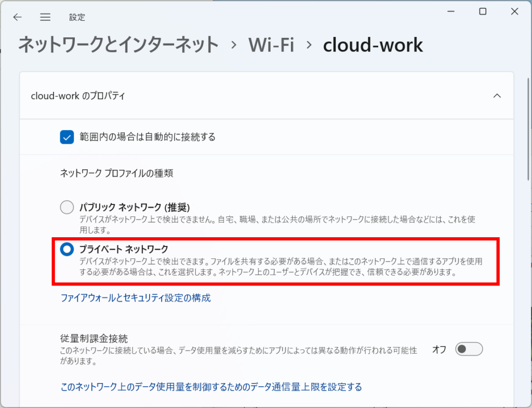
Task: Open the hamburger navigation menu
Action: coord(45,17)
